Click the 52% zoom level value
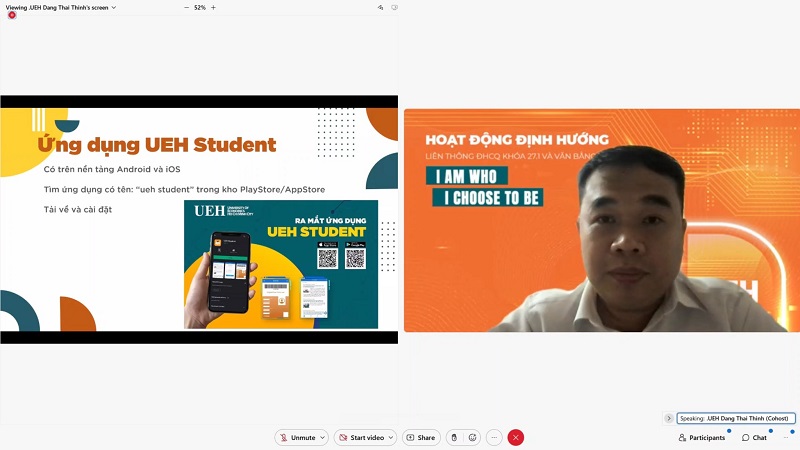 (x=200, y=8)
